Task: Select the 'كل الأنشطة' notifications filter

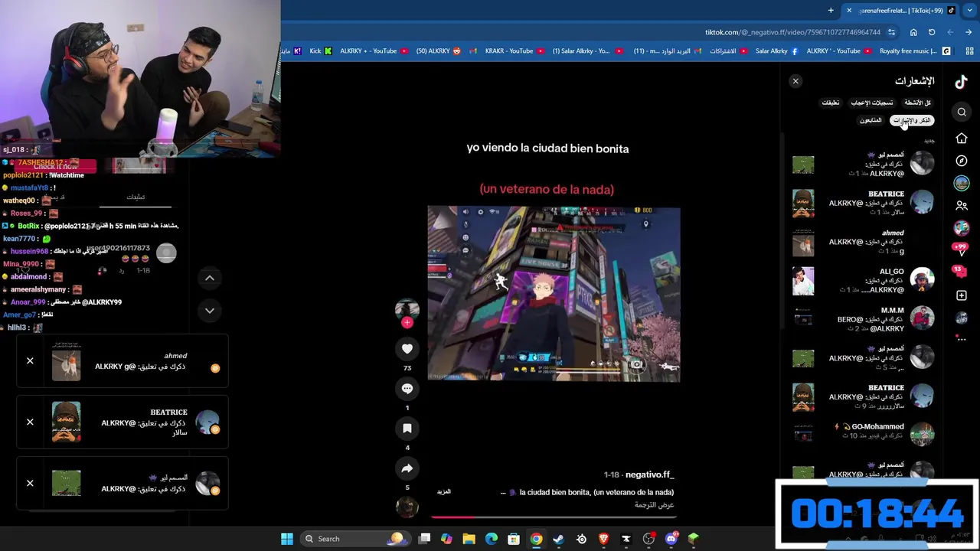Action: (917, 103)
